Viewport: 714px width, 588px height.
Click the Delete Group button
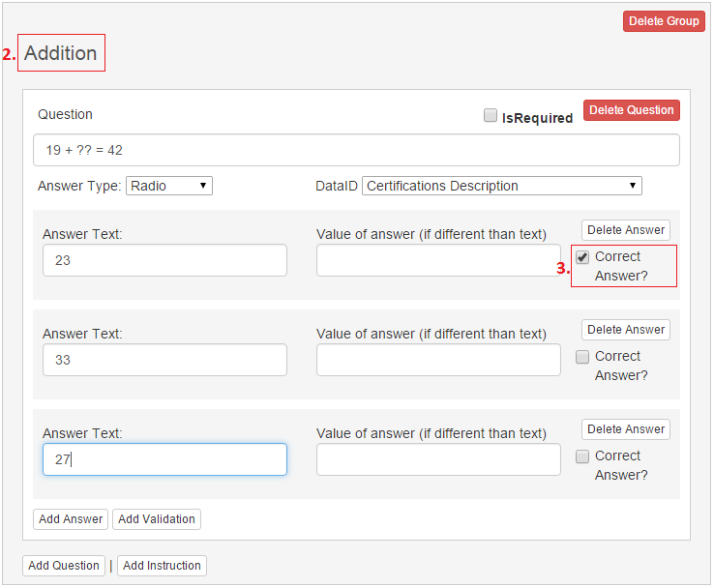coord(664,21)
